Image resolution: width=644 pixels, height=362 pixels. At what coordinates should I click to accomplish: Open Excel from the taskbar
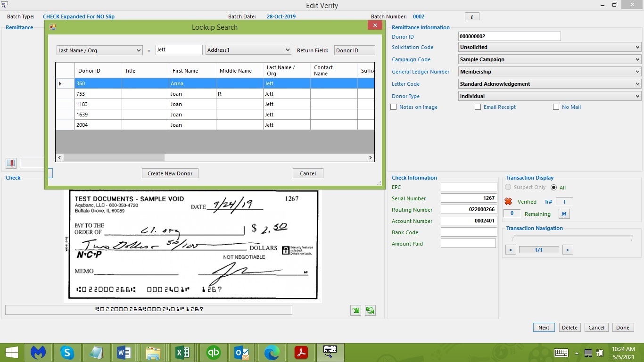point(182,352)
